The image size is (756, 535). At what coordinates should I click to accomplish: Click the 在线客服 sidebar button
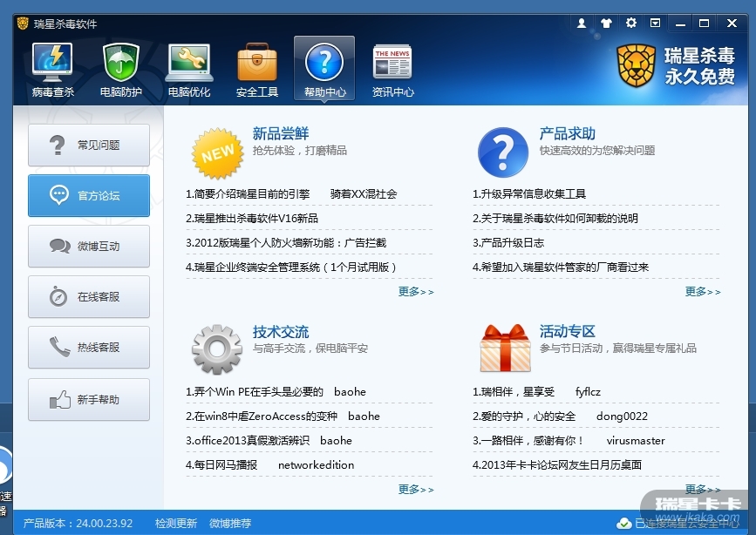click(x=89, y=297)
